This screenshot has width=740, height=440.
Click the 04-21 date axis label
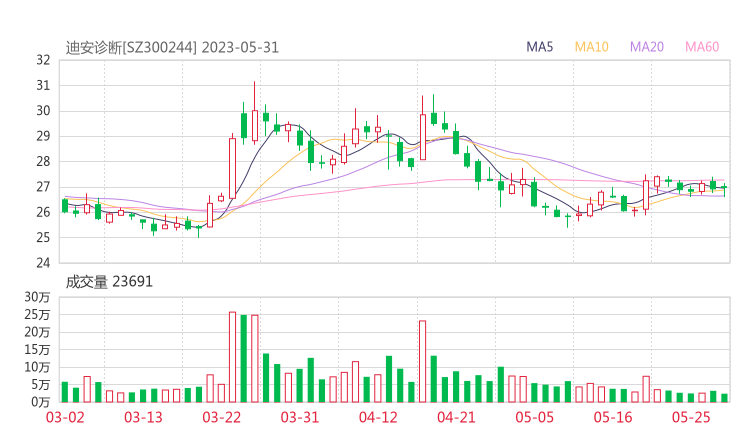pos(456,417)
